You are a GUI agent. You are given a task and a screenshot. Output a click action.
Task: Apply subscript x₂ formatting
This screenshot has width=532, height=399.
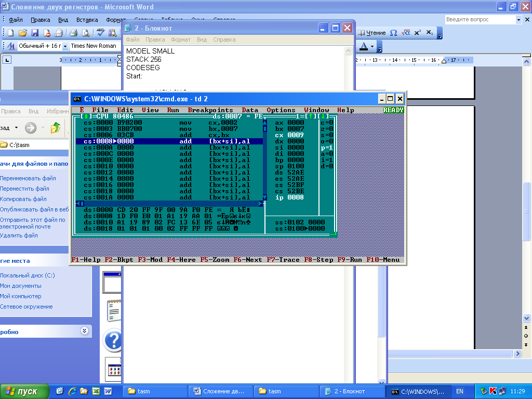(x=430, y=33)
